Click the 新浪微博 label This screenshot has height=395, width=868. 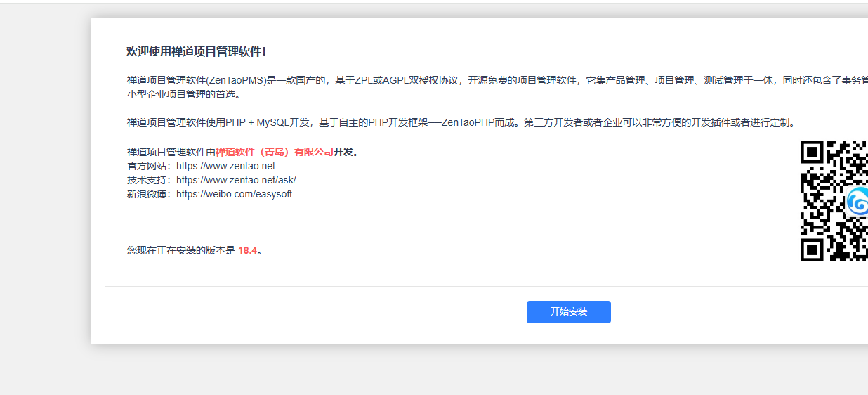147,194
